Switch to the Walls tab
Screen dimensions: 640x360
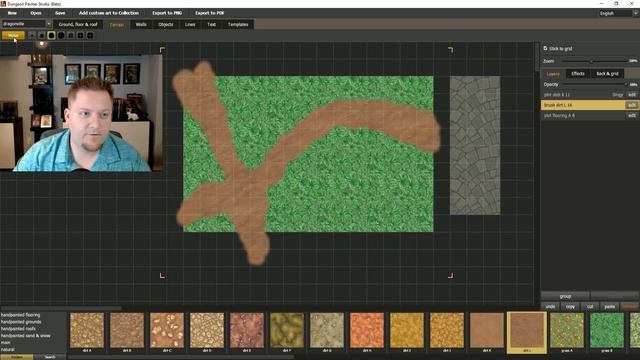tap(141, 24)
